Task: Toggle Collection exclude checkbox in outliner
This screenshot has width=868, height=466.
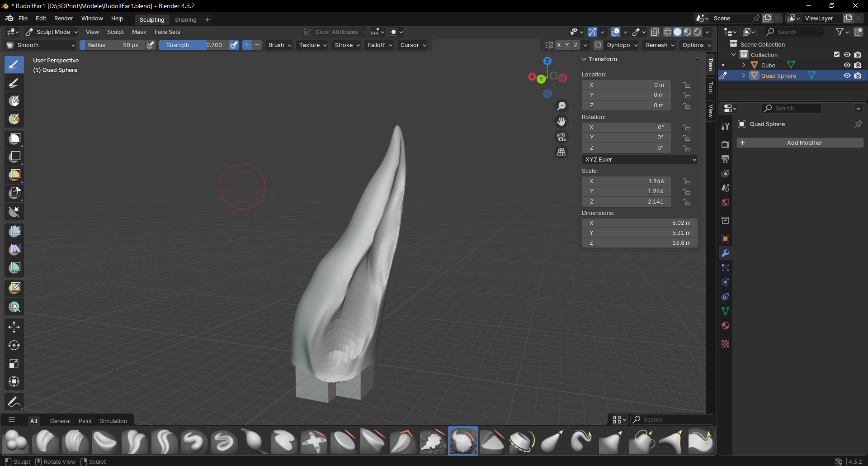Action: [x=837, y=55]
